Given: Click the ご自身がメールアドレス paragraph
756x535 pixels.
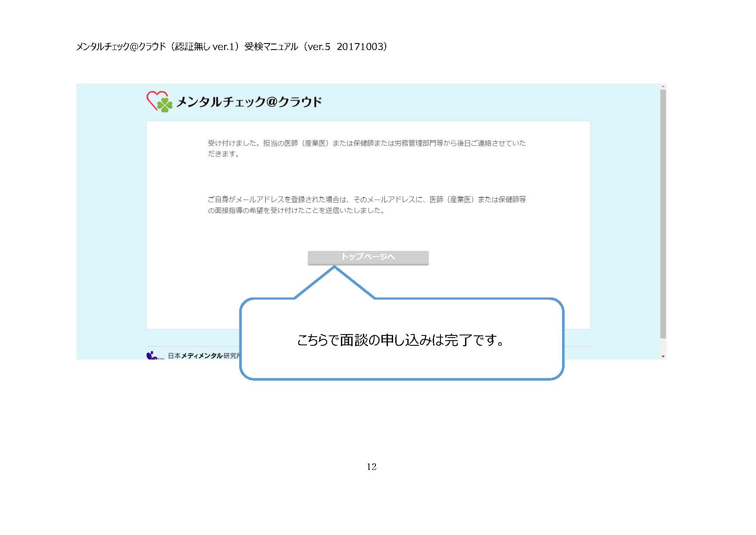Looking at the screenshot, I should click(367, 205).
